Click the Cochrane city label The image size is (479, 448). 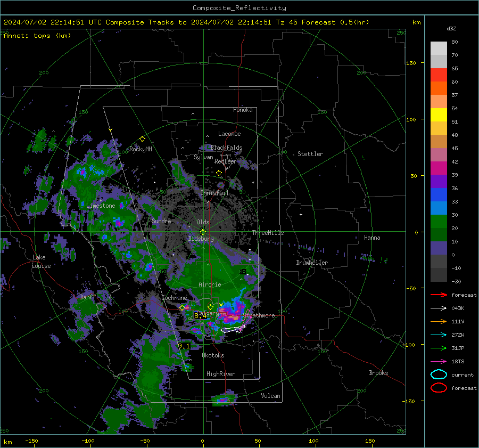pos(174,298)
